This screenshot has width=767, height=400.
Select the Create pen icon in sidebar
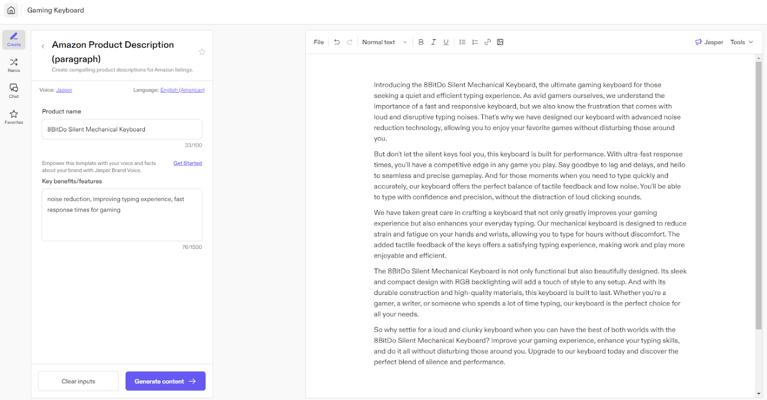click(14, 39)
